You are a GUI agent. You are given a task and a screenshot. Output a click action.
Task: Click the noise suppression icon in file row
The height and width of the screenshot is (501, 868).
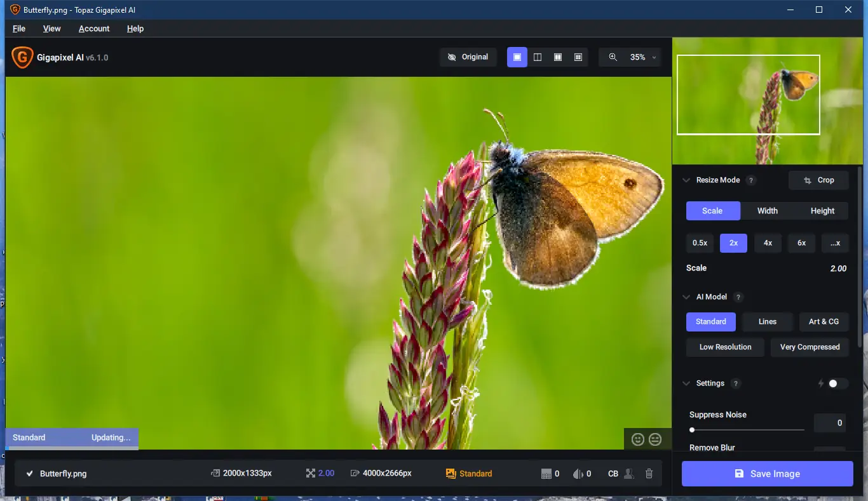546,474
